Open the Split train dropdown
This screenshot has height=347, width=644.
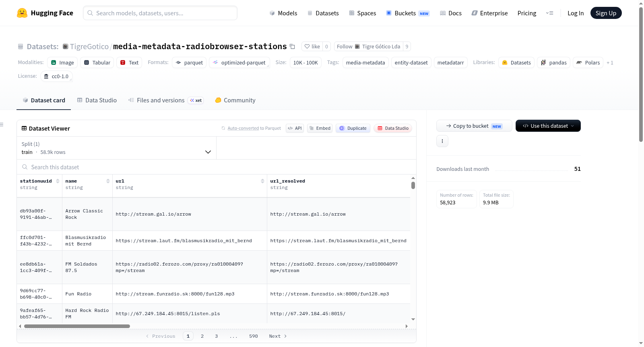point(116,148)
